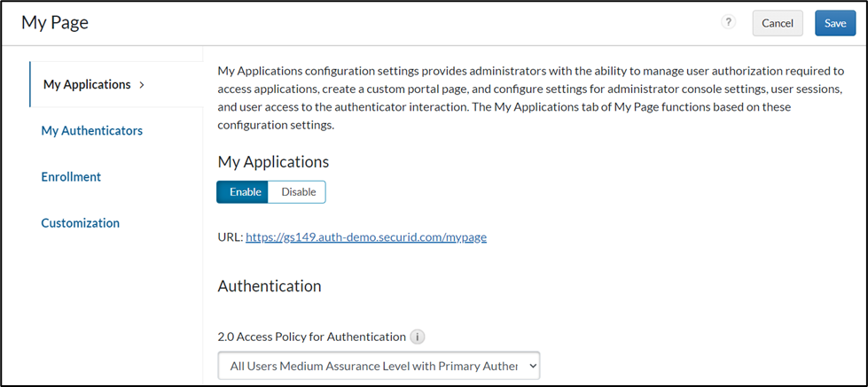This screenshot has width=868, height=387.
Task: Click the chevron arrow next to My Applications
Action: [142, 85]
